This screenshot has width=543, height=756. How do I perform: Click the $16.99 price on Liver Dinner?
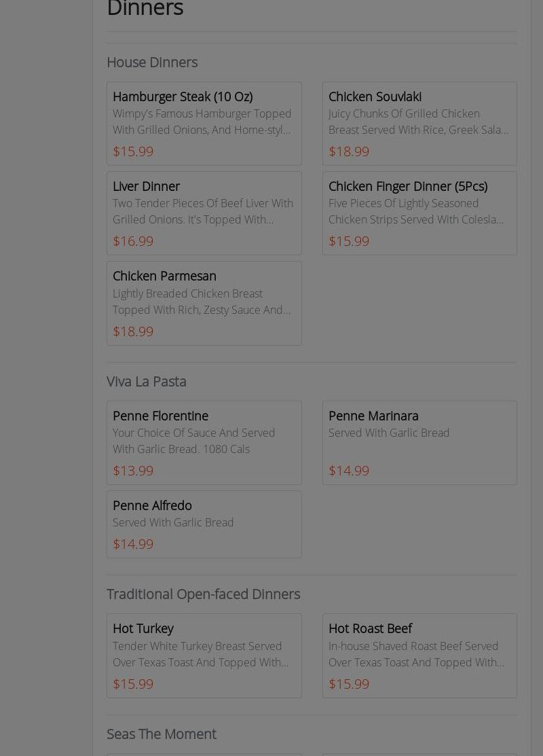[x=133, y=240]
